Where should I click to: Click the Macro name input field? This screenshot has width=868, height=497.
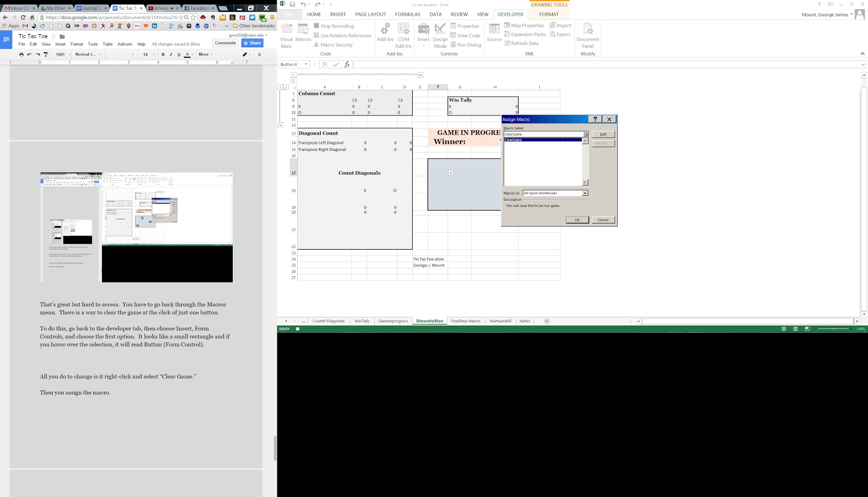coord(543,134)
